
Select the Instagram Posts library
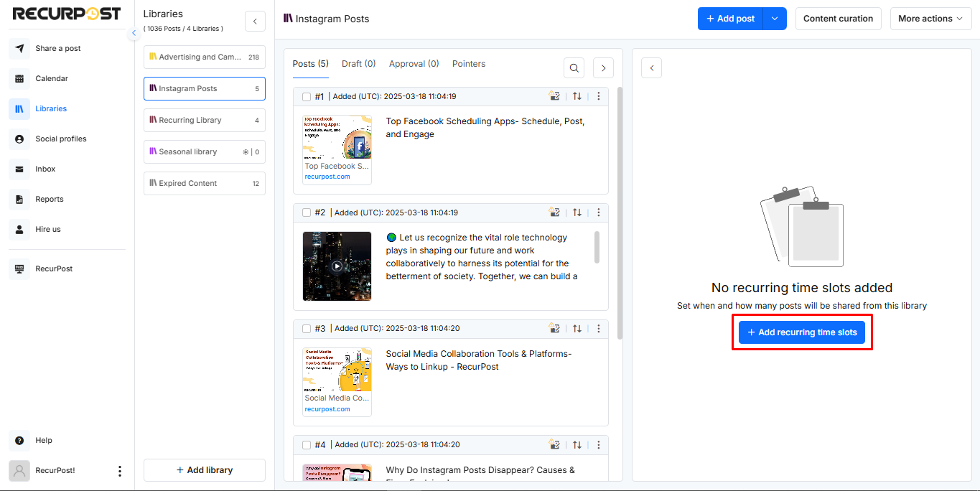205,88
